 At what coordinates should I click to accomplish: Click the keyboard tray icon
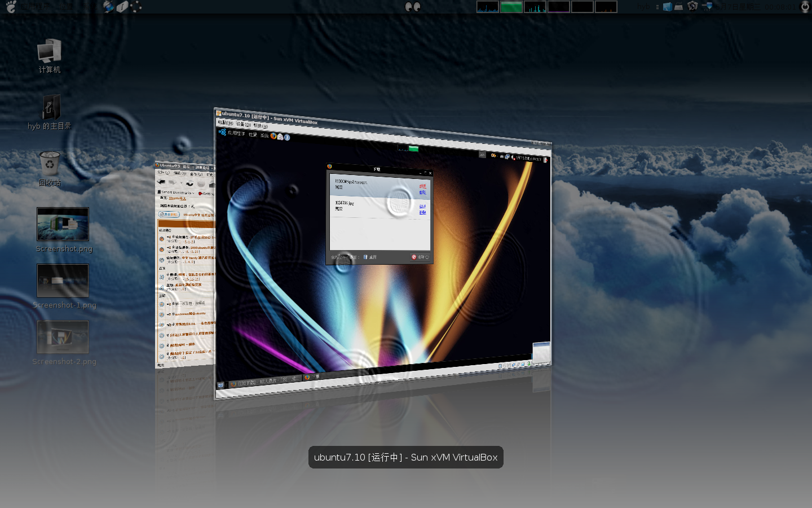pos(679,7)
